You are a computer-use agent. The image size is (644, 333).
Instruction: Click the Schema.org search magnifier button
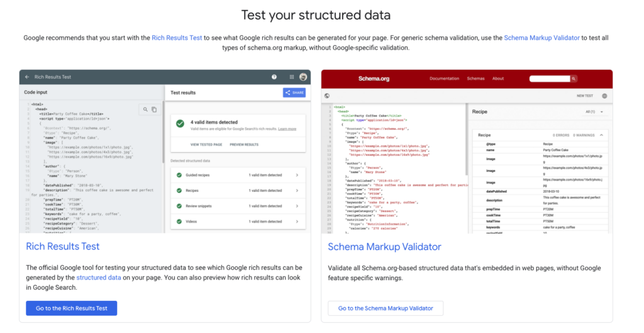pos(574,79)
